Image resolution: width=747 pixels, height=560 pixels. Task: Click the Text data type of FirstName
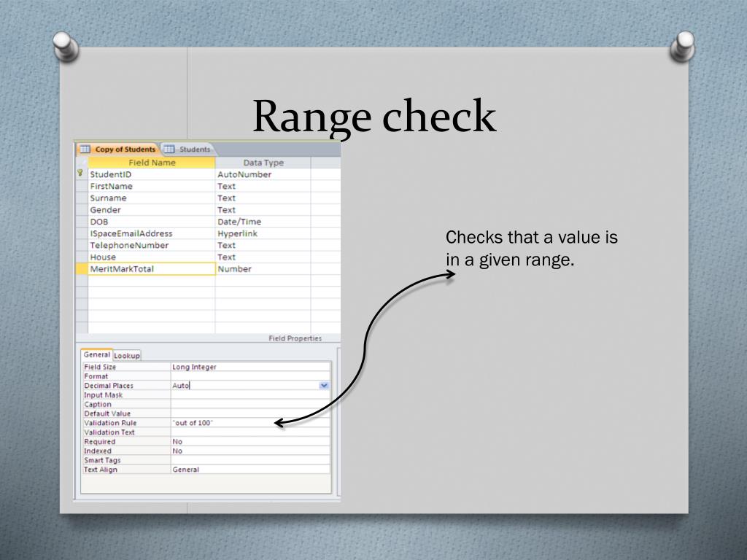[x=263, y=186]
